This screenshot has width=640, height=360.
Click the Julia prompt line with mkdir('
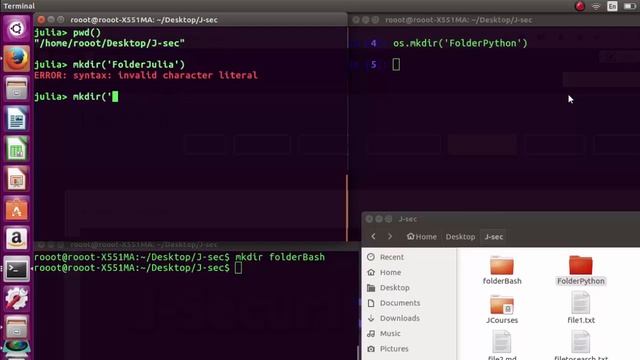point(76,97)
